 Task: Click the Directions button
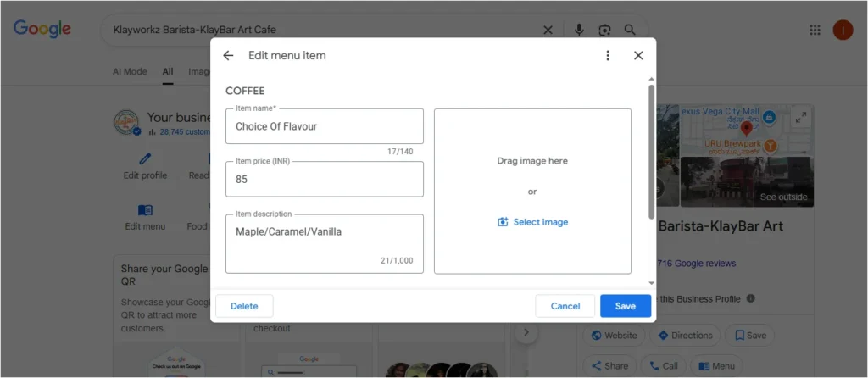point(685,336)
